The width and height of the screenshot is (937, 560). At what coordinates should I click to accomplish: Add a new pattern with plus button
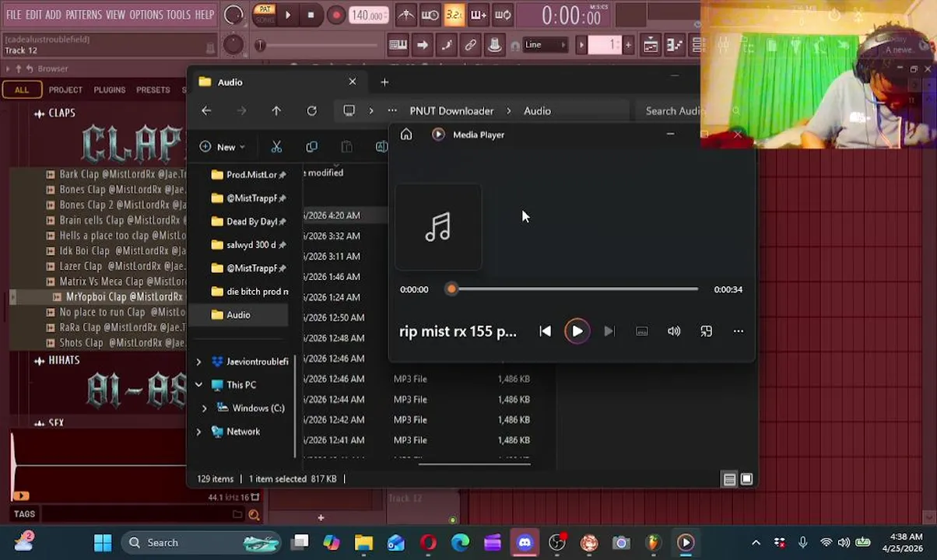coord(628,45)
